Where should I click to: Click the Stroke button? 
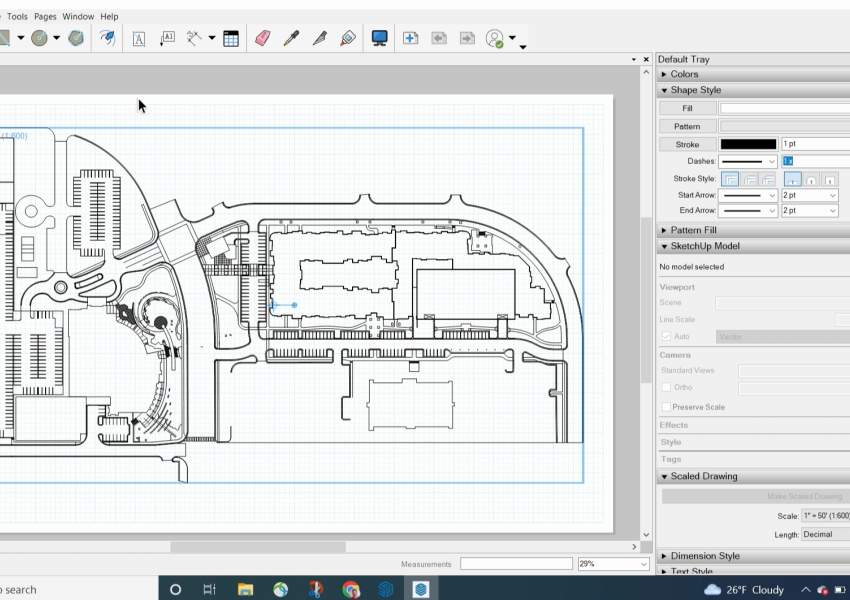pos(687,144)
